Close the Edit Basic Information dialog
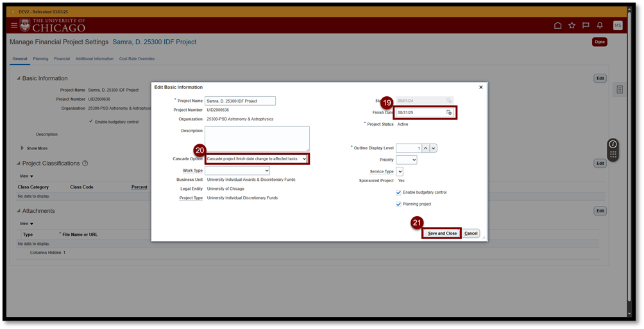This screenshot has height=329, width=644. click(x=480, y=87)
